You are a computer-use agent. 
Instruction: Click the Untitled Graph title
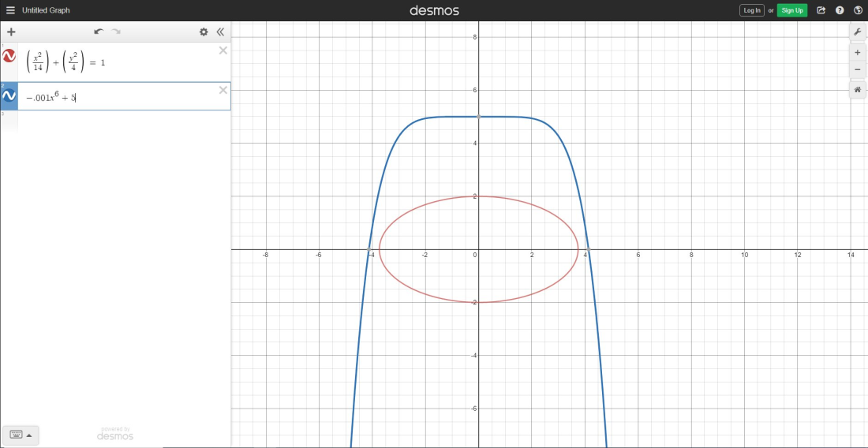(46, 10)
